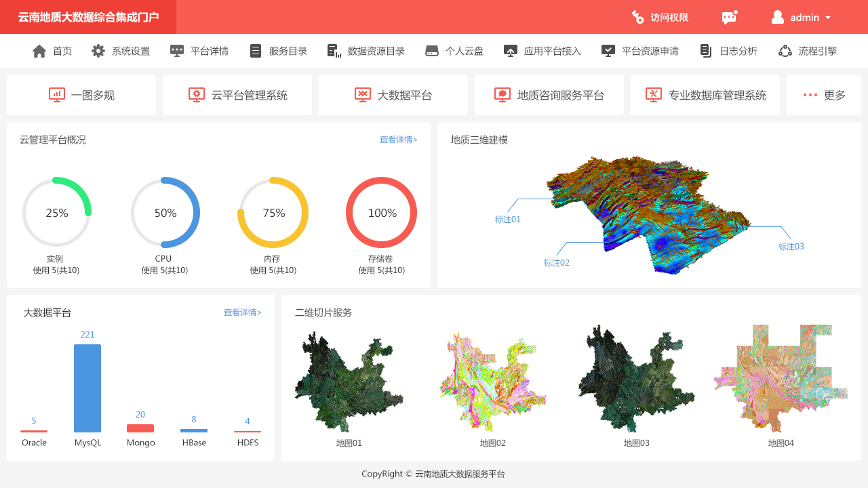Click the 应用平台接入 upload icon
Viewport: 868px width, 488px height.
click(x=511, y=51)
